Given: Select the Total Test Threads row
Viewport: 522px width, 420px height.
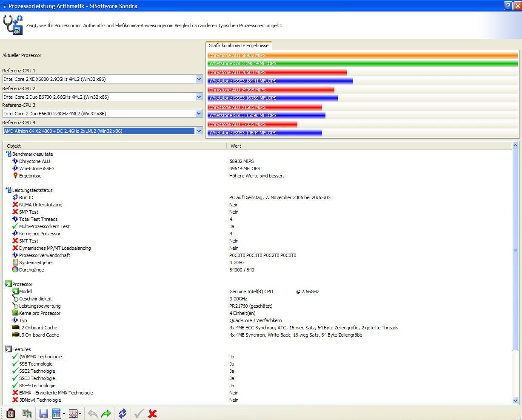Looking at the screenshot, I should [x=257, y=219].
